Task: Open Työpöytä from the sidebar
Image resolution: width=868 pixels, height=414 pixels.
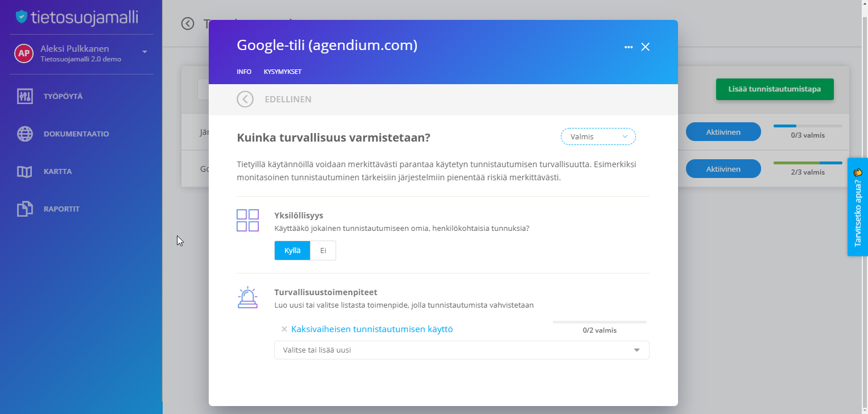Action: coord(63,97)
